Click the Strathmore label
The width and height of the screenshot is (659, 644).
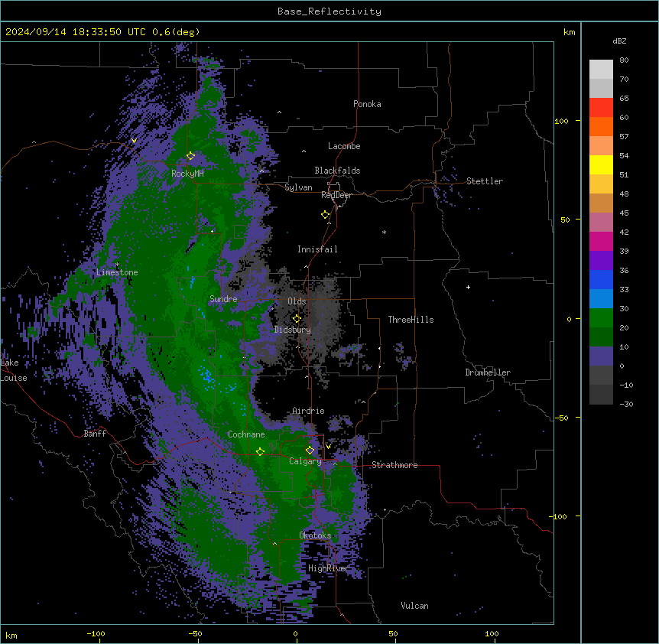point(394,465)
